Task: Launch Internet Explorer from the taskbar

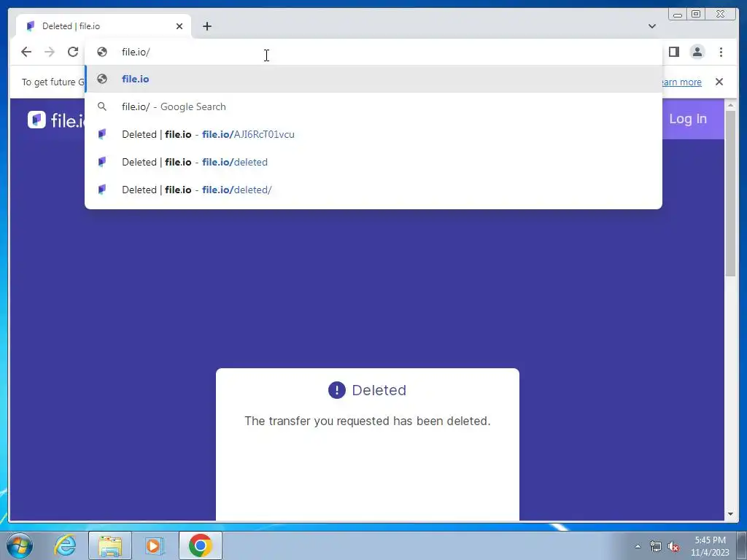Action: tap(65, 545)
